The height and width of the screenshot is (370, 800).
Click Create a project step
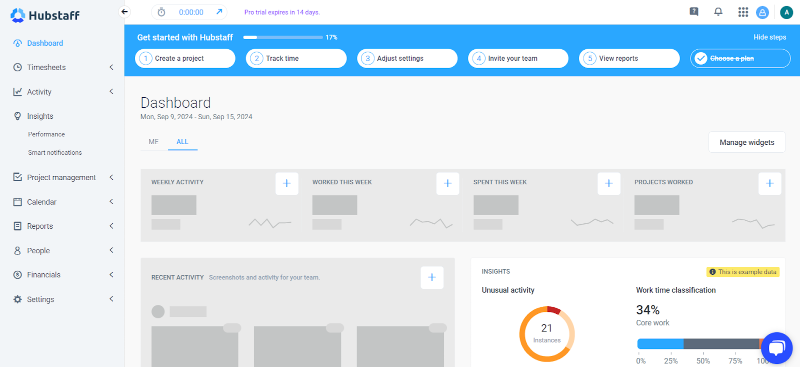click(185, 58)
